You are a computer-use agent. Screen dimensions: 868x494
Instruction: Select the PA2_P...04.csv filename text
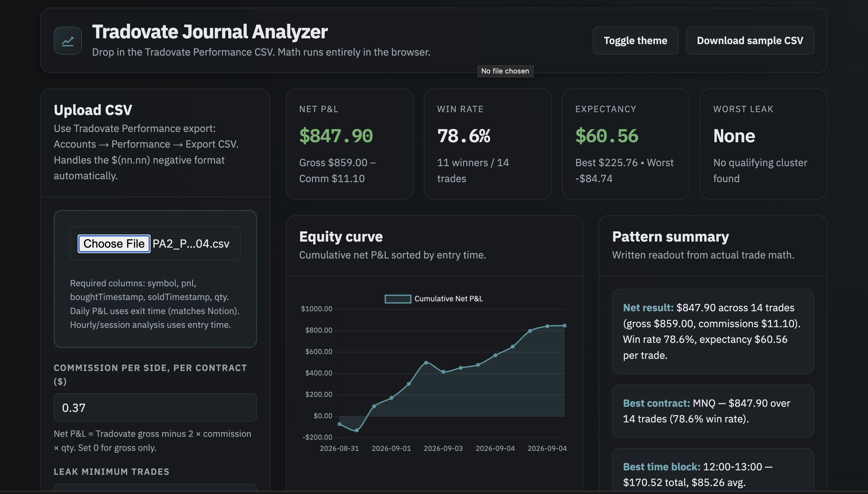pos(191,243)
